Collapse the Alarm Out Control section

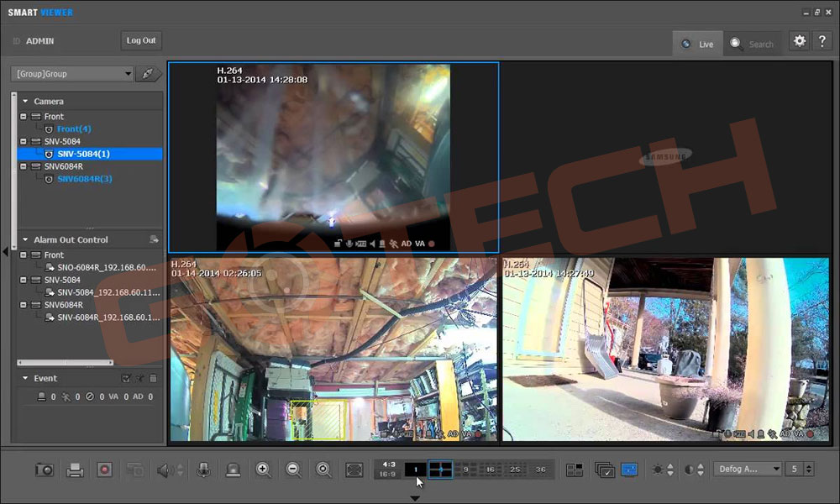(x=25, y=239)
